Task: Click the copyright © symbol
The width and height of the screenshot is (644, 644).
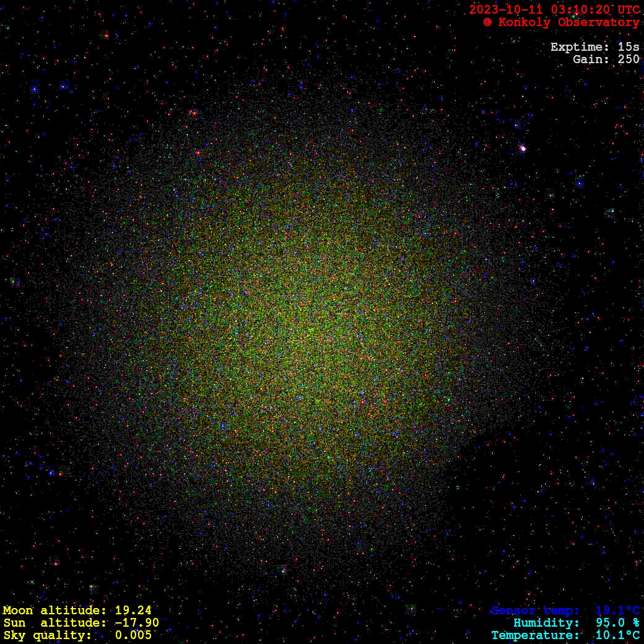Action: tap(488, 22)
